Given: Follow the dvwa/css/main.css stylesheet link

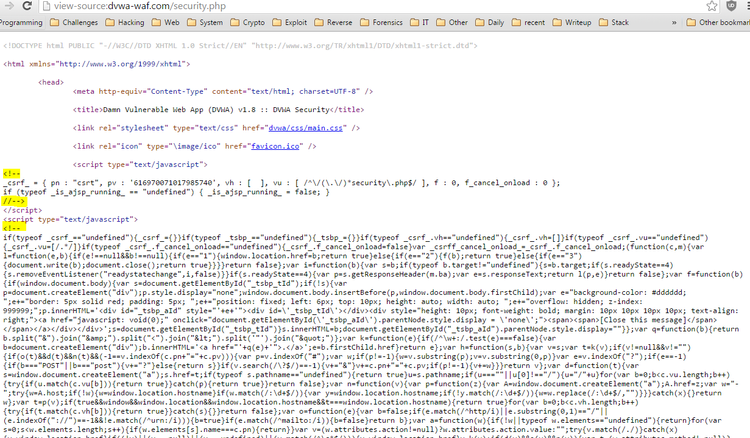Looking at the screenshot, I should [x=306, y=128].
